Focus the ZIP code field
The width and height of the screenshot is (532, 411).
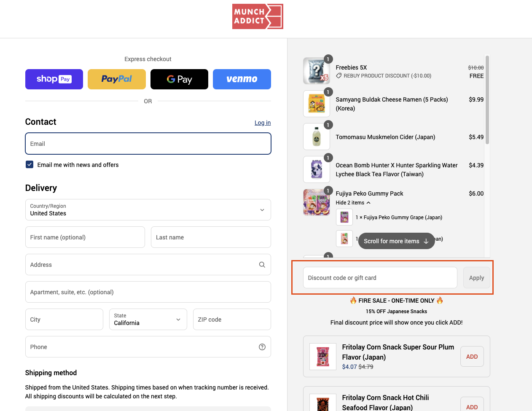232,320
